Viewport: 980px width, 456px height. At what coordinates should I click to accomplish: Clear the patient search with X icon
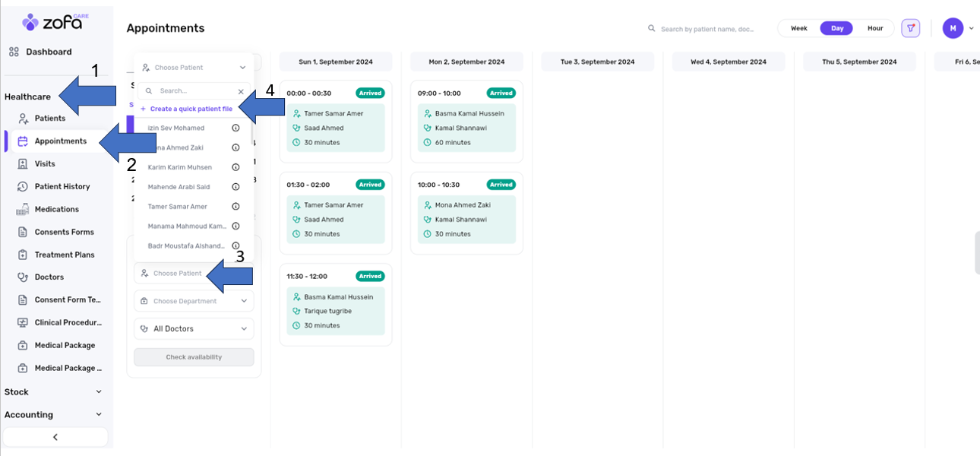click(x=241, y=91)
